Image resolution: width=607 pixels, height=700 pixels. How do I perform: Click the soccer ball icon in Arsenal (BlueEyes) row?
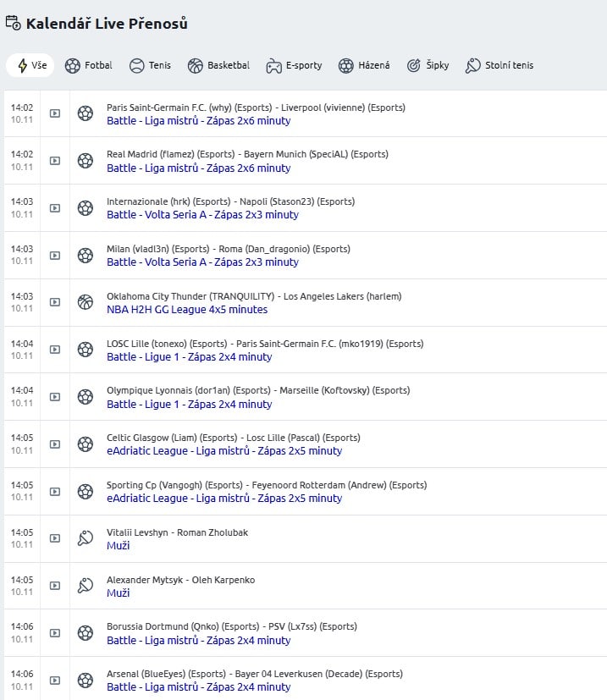click(86, 680)
